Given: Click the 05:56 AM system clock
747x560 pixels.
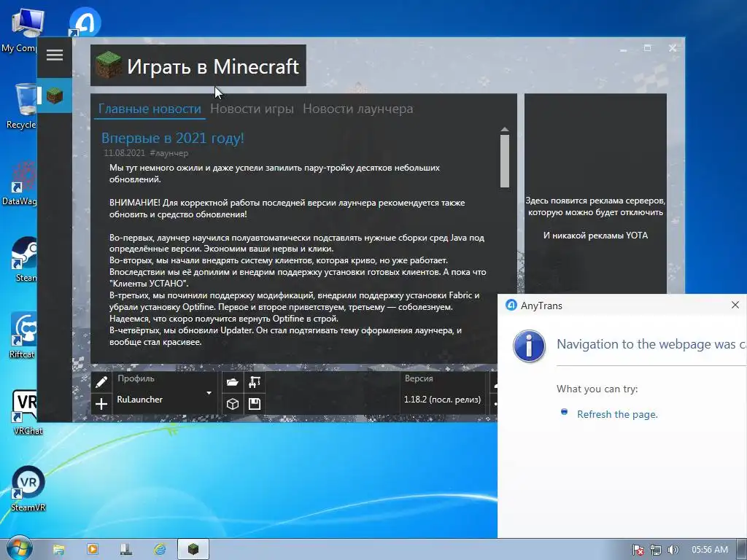Looking at the screenshot, I should [710, 550].
